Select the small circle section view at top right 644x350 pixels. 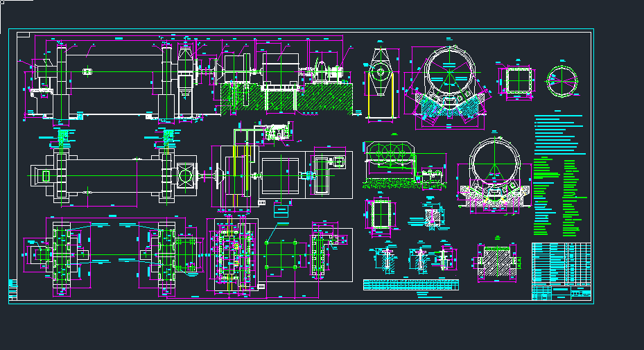coord(562,82)
